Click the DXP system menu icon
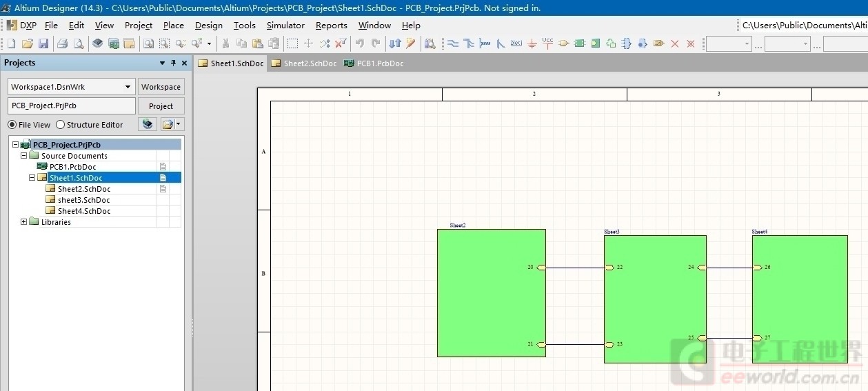Image resolution: width=868 pixels, height=391 pixels. pos(21,25)
